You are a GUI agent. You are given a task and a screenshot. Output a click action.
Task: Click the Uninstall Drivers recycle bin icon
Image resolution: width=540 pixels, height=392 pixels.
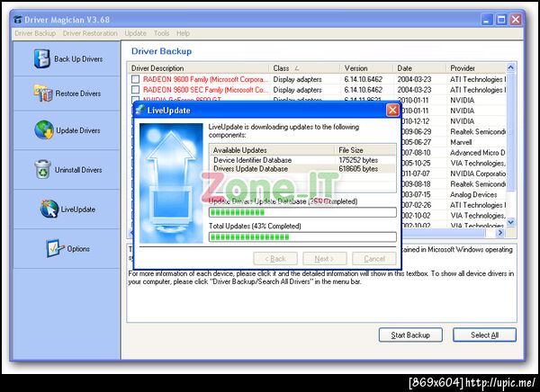point(43,169)
